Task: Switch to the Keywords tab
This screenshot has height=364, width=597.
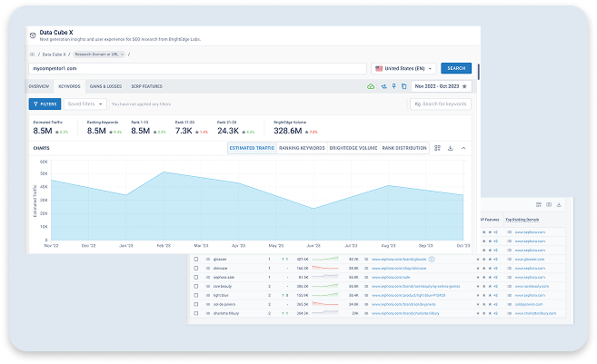Action: 69,86
